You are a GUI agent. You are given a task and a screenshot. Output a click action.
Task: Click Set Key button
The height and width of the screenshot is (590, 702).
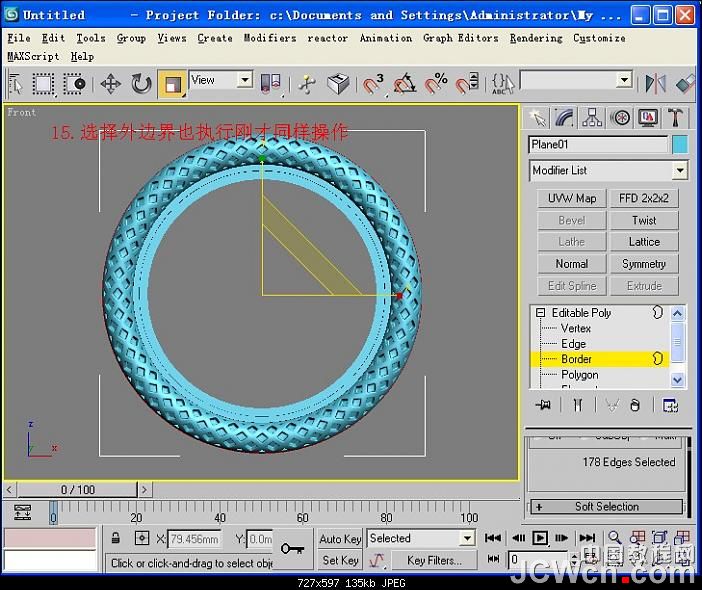[340, 560]
